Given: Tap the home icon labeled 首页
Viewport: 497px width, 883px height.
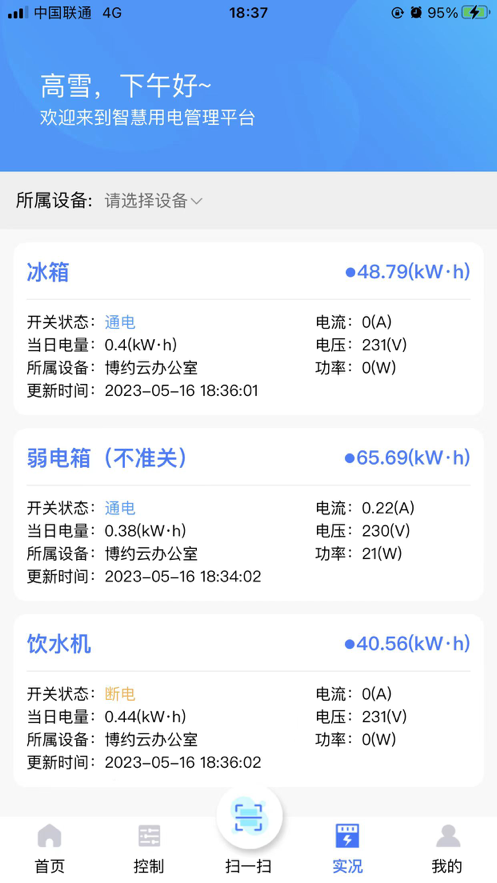Looking at the screenshot, I should coord(50,836).
